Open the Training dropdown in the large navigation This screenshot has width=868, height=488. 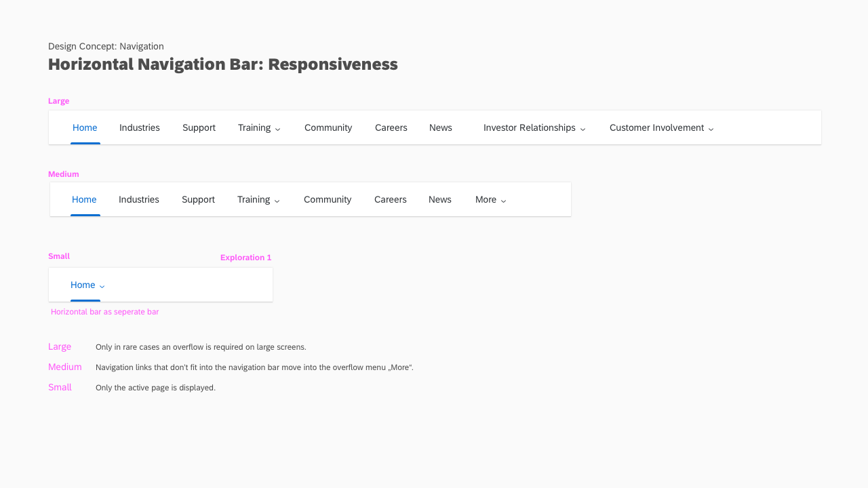pos(259,127)
